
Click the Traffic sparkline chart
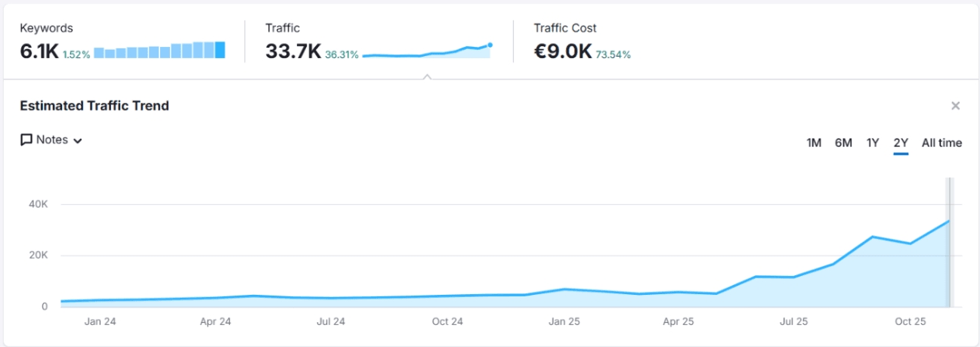click(x=427, y=51)
